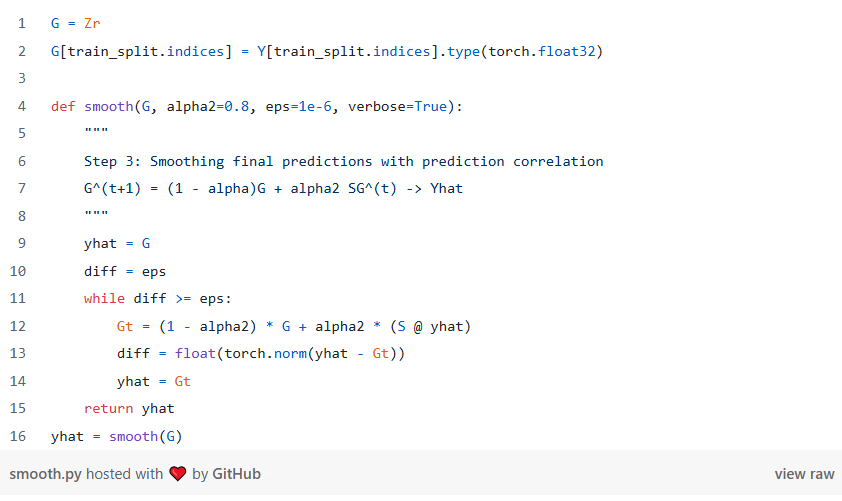Screen dimensions: 842x501
Task: Click line number 16 in gutter
Action: (18, 436)
